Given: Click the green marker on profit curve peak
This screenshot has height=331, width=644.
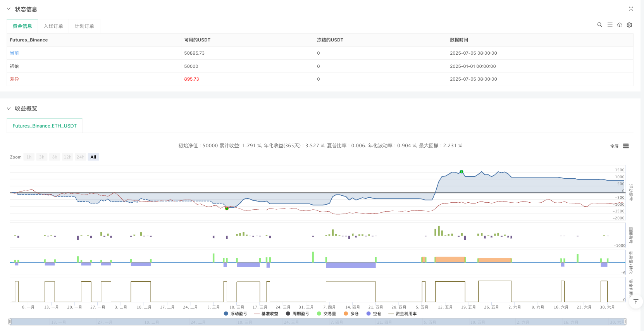Looking at the screenshot, I should pos(461,171).
